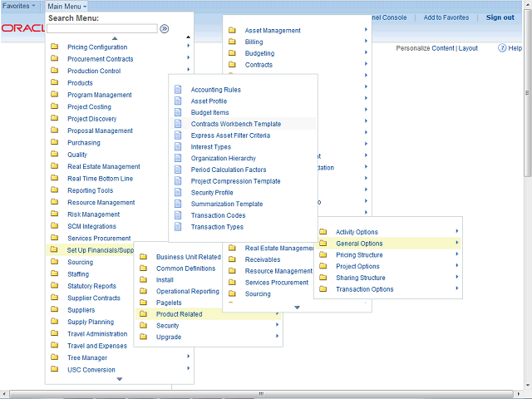Open Organization Hierarchy page link
Image resolution: width=532 pixels, height=399 pixels.
pos(224,158)
